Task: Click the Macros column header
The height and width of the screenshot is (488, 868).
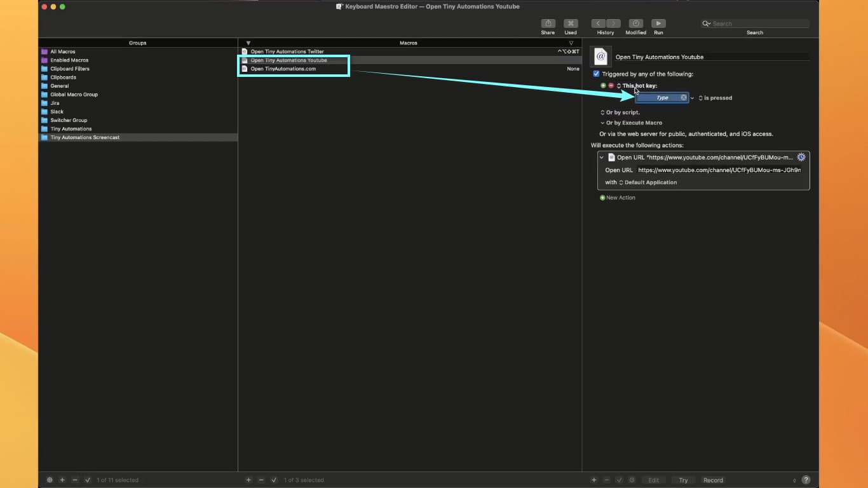Action: pyautogui.click(x=409, y=43)
